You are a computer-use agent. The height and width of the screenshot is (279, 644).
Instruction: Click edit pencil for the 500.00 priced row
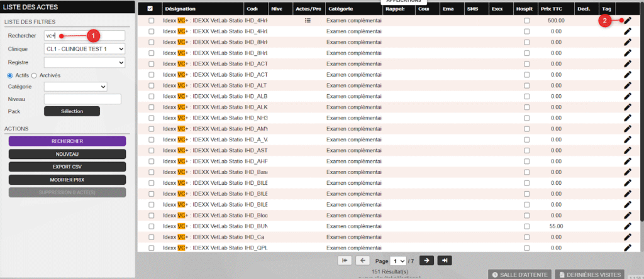click(x=627, y=21)
